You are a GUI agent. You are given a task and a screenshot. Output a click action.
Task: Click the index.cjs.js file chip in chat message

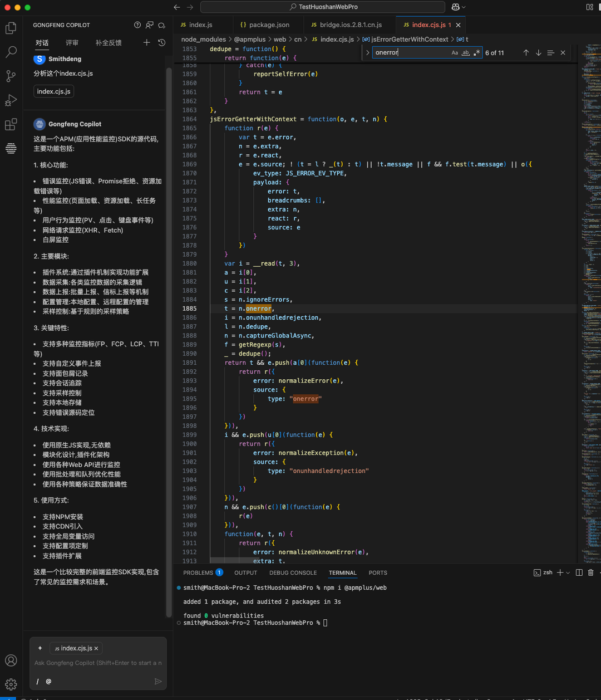pos(54,91)
